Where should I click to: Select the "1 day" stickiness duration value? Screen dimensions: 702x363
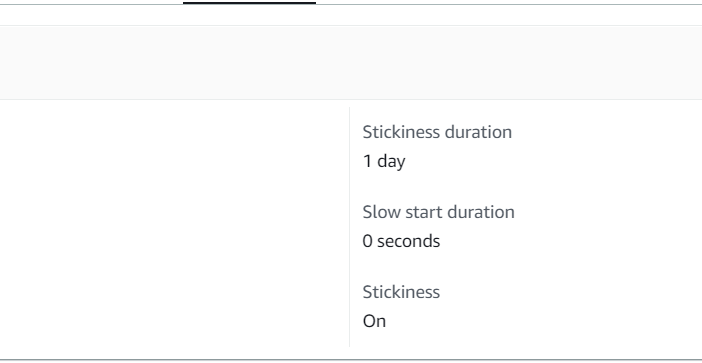pyautogui.click(x=384, y=161)
